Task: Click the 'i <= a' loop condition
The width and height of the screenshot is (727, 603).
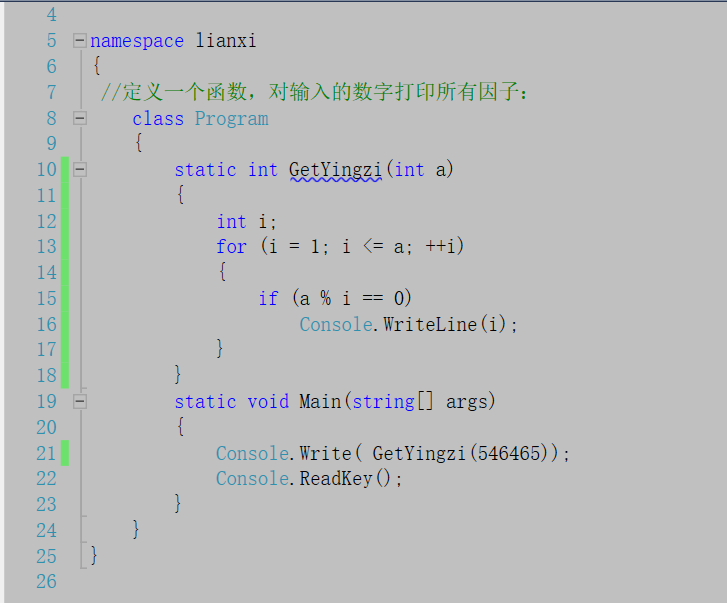Action: [373, 247]
